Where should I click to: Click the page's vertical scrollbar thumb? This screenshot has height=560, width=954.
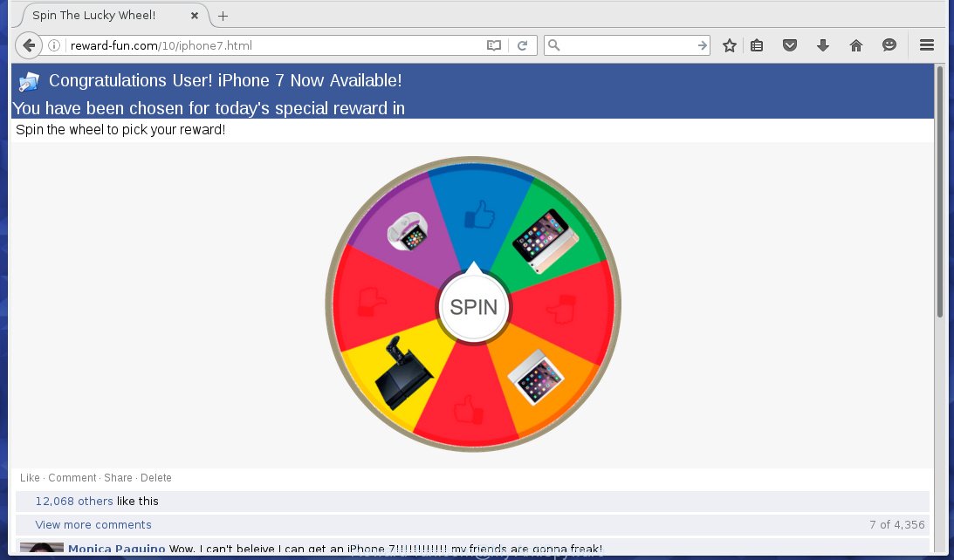click(941, 192)
